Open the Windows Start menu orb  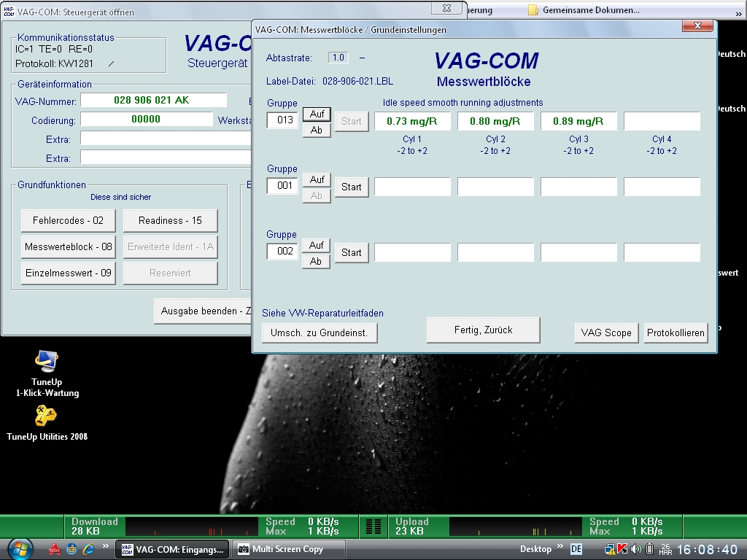tap(20, 549)
